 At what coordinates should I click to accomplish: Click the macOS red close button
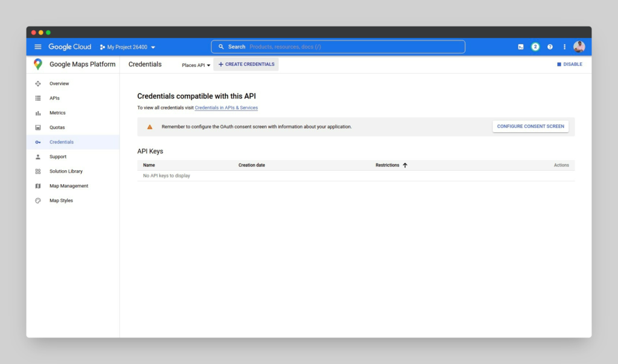tap(34, 33)
